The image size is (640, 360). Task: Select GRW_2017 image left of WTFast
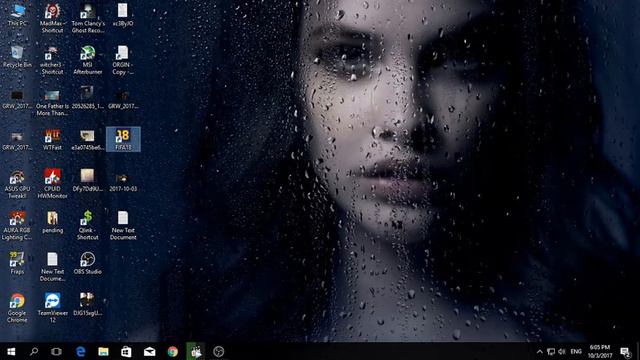pos(17,140)
